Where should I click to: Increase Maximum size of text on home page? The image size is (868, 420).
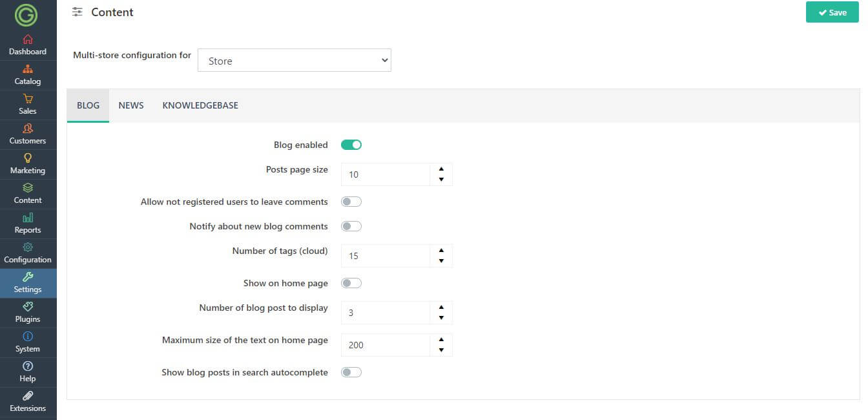(x=441, y=340)
